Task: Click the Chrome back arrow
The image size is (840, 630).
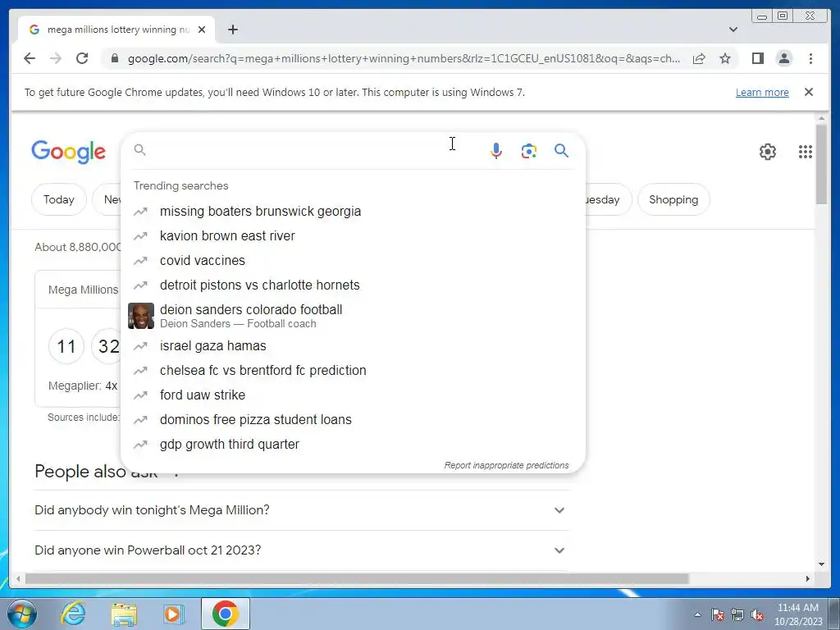Action: pos(30,58)
